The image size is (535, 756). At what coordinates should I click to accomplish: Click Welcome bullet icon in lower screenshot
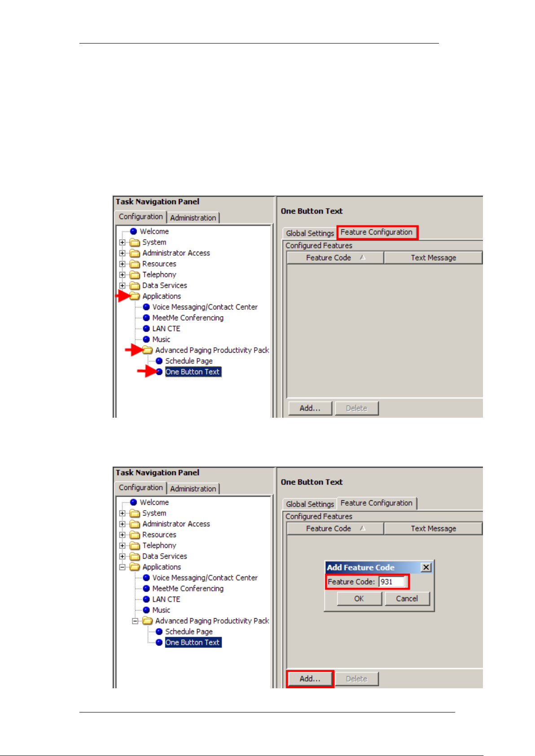tap(133, 503)
